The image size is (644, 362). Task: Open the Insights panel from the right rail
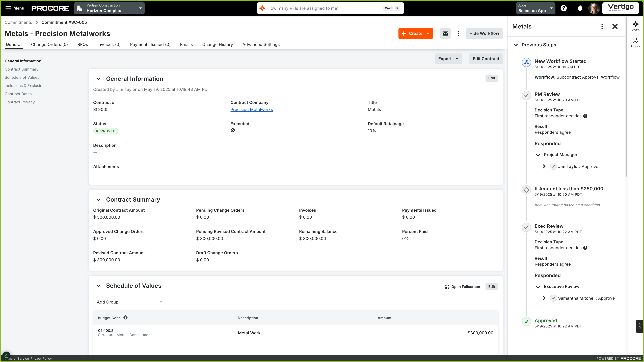click(x=636, y=42)
